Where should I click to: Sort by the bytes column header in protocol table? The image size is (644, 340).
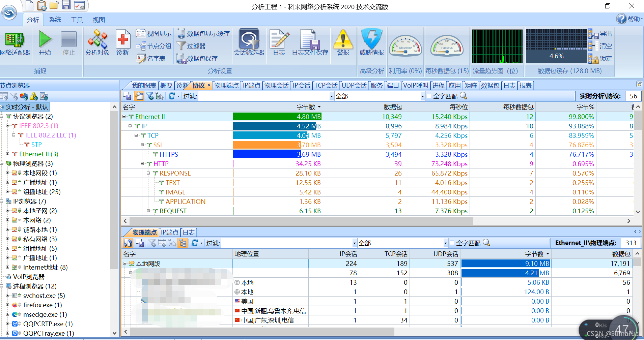coord(277,107)
